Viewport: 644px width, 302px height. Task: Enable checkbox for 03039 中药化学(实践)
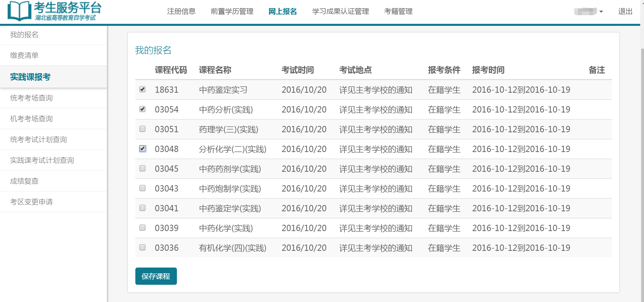[x=142, y=228]
